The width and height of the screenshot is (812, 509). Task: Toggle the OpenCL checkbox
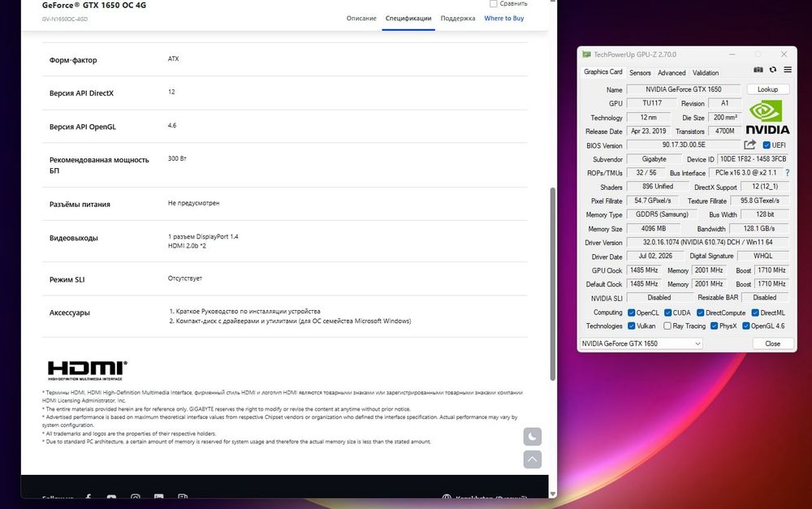point(631,313)
